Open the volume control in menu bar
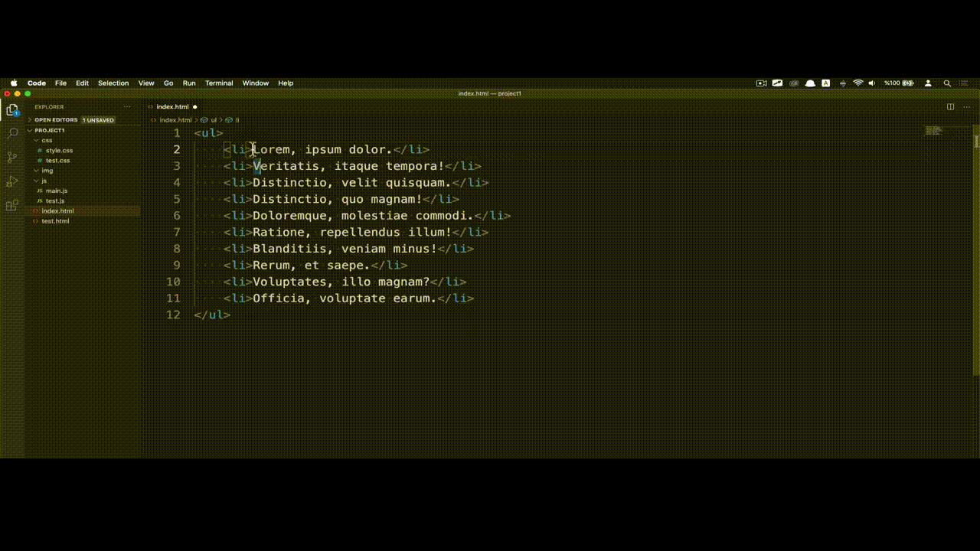The width and height of the screenshot is (980, 551). coord(872,83)
